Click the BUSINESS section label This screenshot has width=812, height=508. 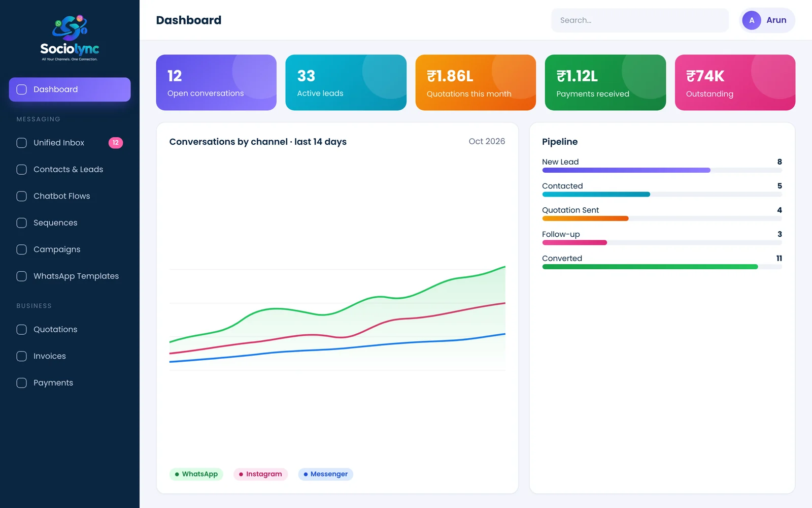click(34, 306)
